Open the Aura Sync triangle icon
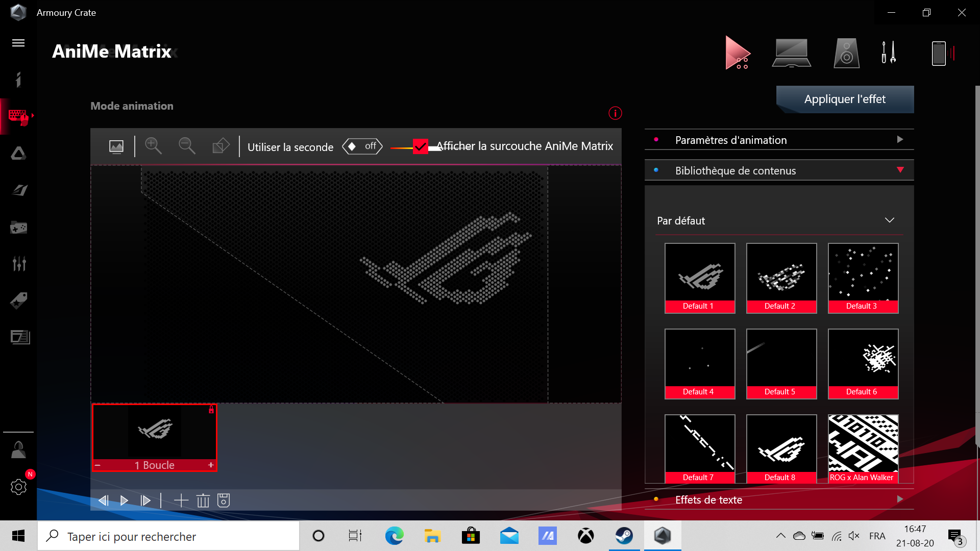The height and width of the screenshot is (551, 980). (18, 153)
